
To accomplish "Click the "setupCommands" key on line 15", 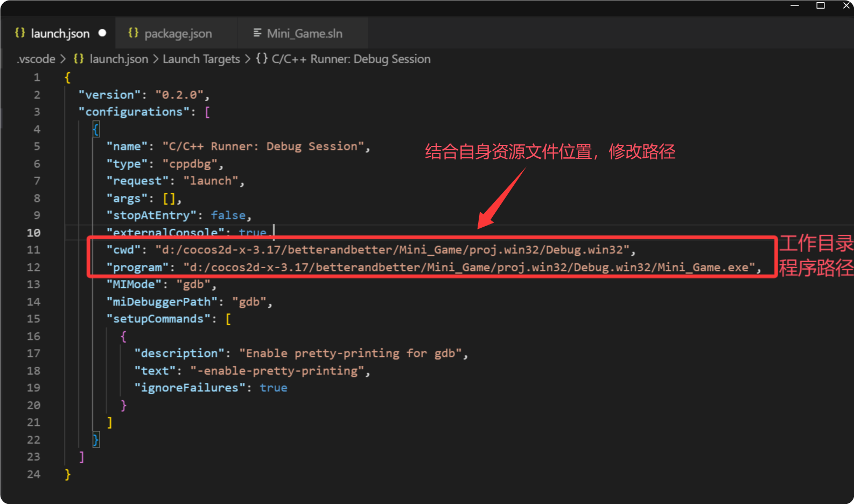I will pos(158,319).
